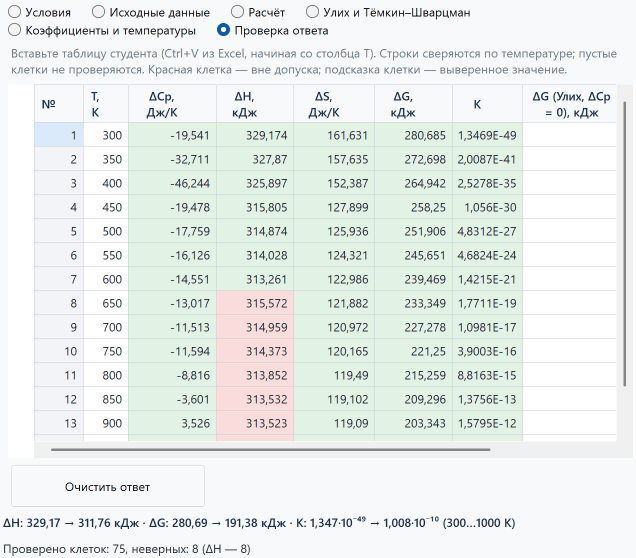The image size is (636, 558).
Task: Click ΔCp cell -46,244
Action: pos(172,183)
